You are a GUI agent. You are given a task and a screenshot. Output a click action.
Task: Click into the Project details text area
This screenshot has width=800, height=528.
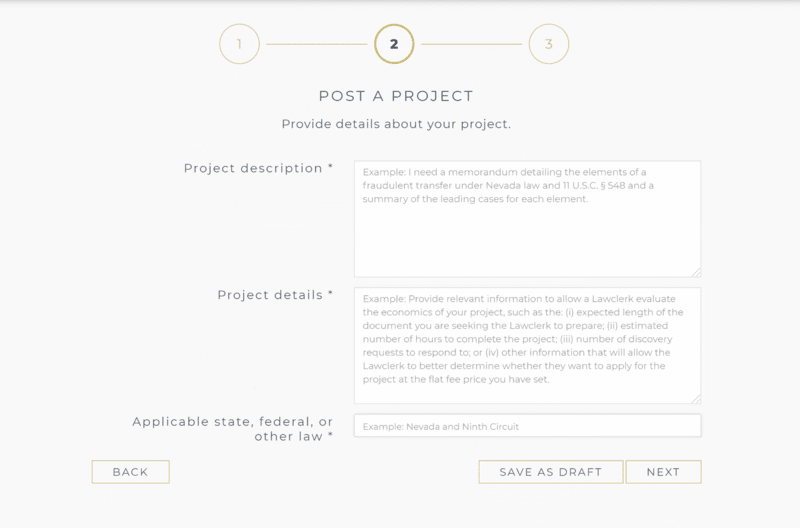[x=528, y=345]
